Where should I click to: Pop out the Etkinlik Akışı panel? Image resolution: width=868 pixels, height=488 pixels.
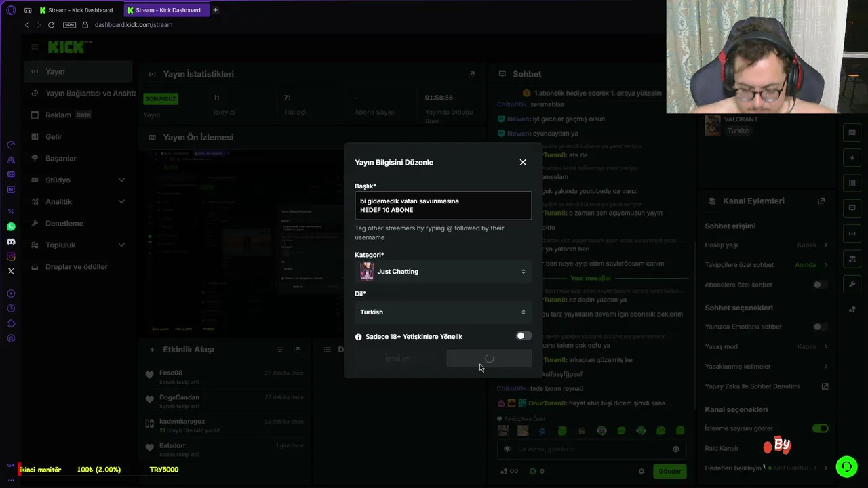[296, 350]
